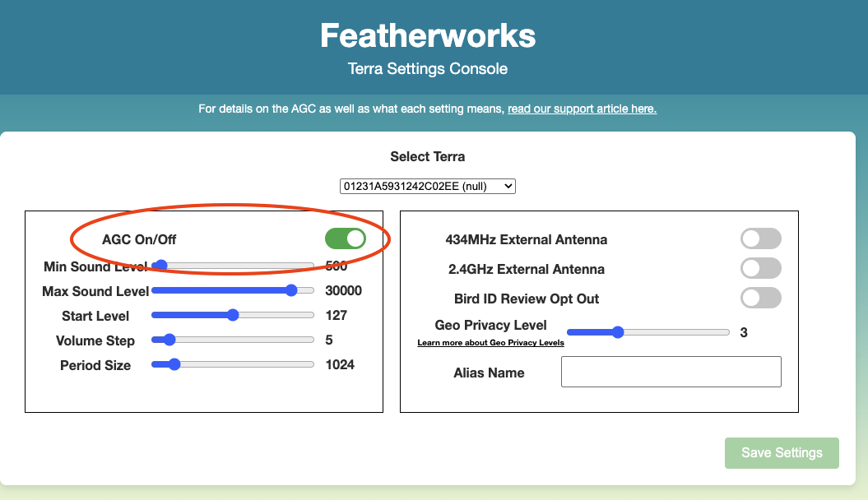This screenshot has width=868, height=500.
Task: Open the Select Terra device dropdown
Action: (x=427, y=187)
